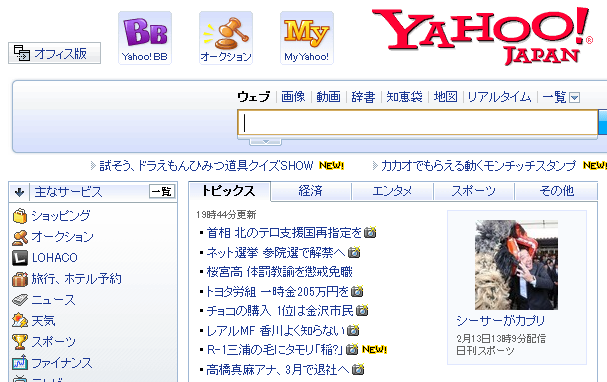Read headline 高橋真麻アナ、3月で退社へ
The height and width of the screenshot is (382, 607).
tap(278, 370)
